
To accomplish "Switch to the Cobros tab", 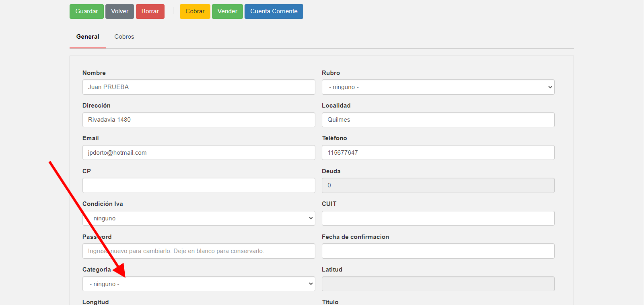I will [124, 37].
